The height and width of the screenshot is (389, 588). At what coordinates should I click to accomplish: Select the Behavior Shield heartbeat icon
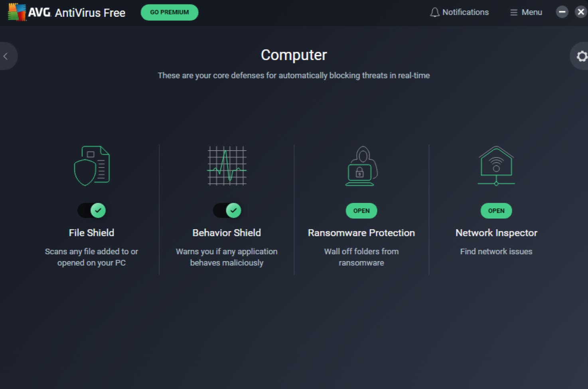(x=227, y=165)
